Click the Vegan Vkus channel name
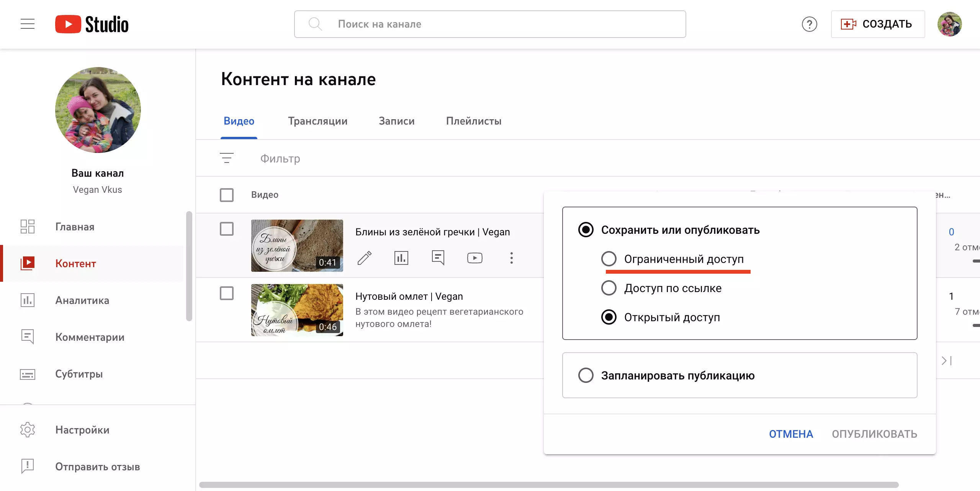The image size is (980, 491). coord(98,190)
